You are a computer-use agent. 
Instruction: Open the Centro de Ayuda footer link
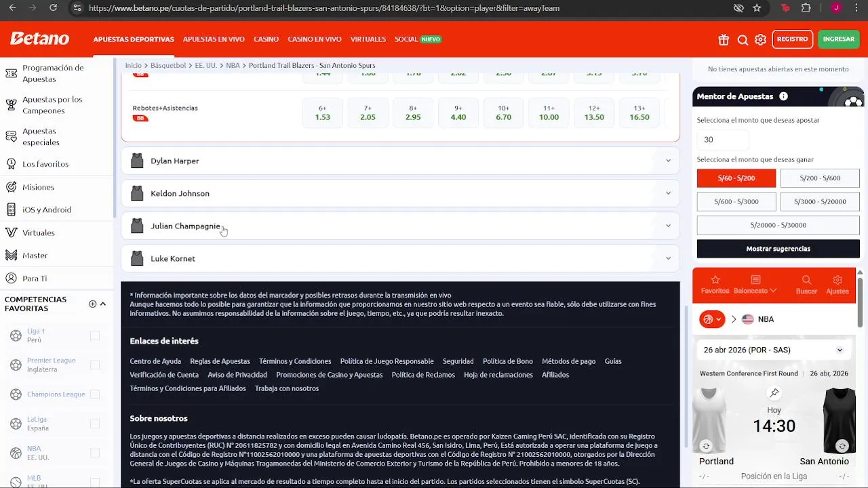(x=155, y=361)
